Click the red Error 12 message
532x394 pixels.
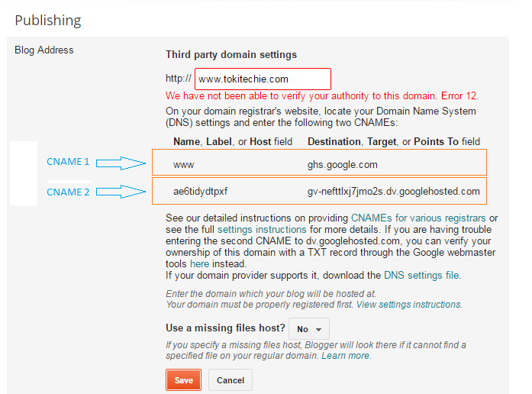[x=321, y=96]
